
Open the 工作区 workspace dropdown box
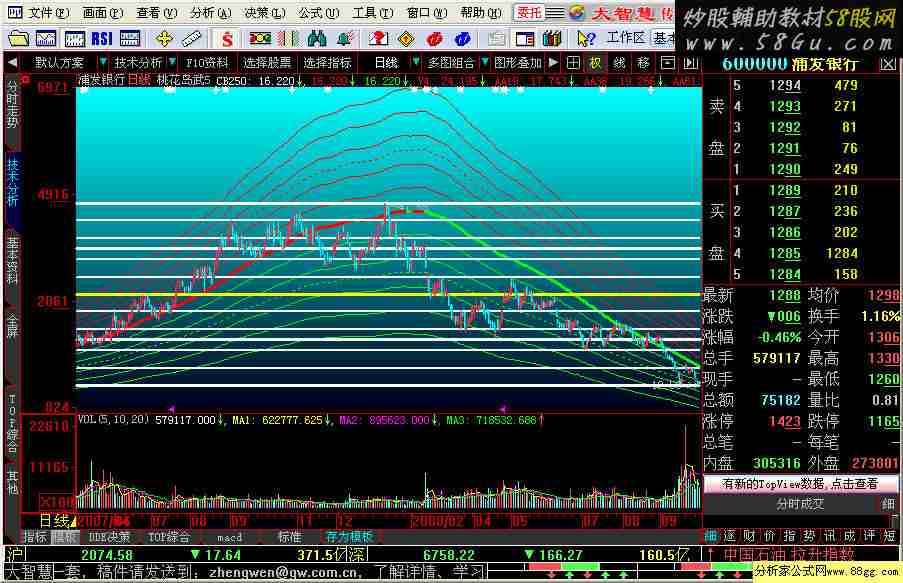coord(662,38)
